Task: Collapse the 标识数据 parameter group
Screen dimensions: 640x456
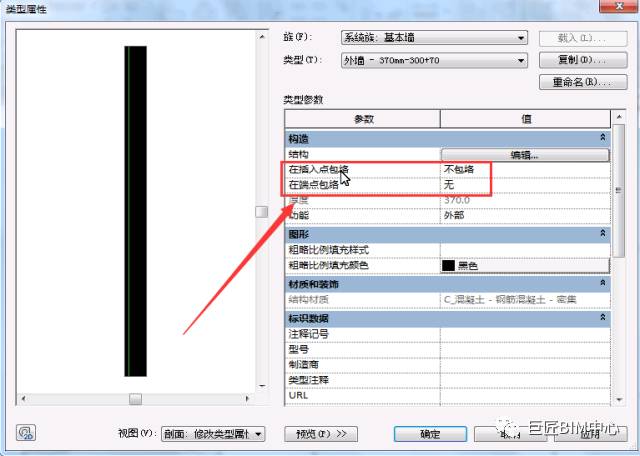Action: (602, 317)
